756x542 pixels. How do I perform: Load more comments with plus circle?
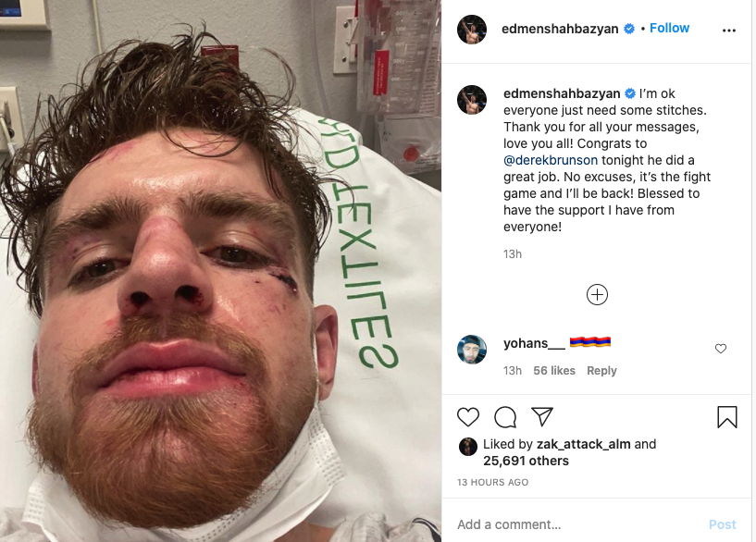(597, 294)
